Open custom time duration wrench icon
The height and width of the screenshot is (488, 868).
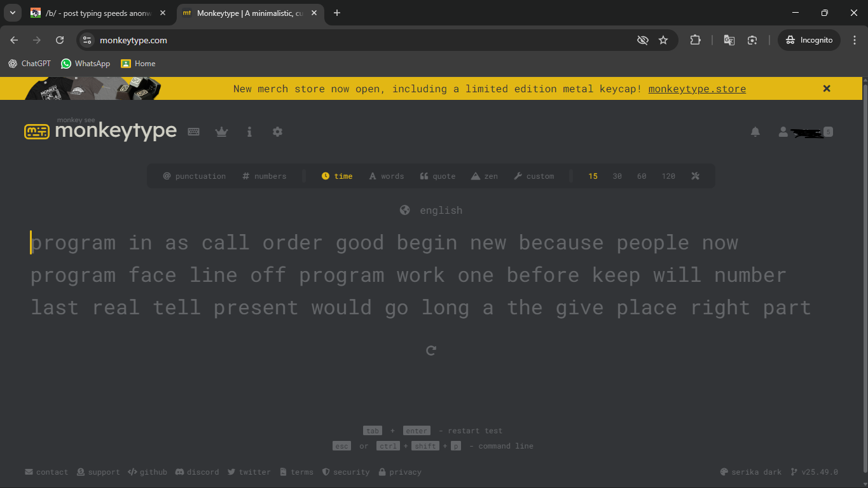click(695, 176)
